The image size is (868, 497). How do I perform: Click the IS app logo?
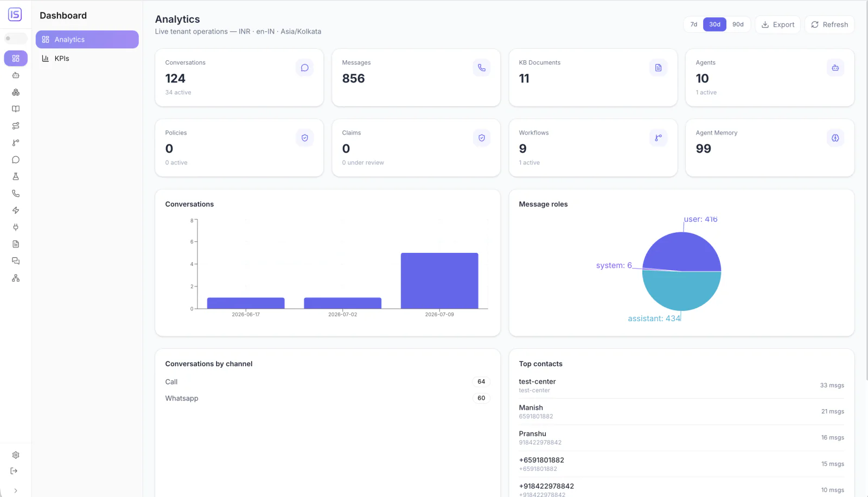(15, 15)
